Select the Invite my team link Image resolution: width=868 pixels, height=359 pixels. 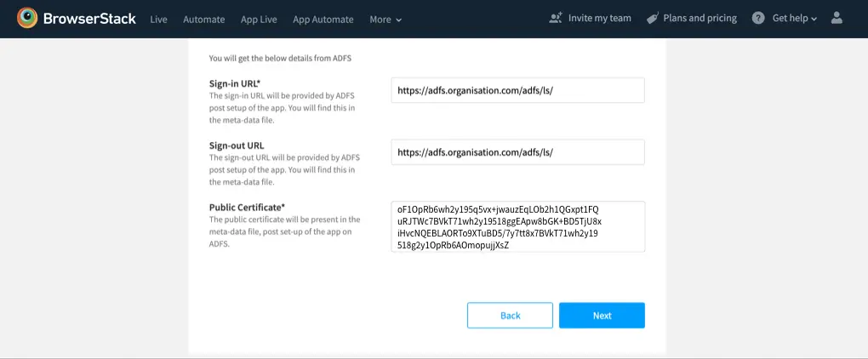pos(599,18)
